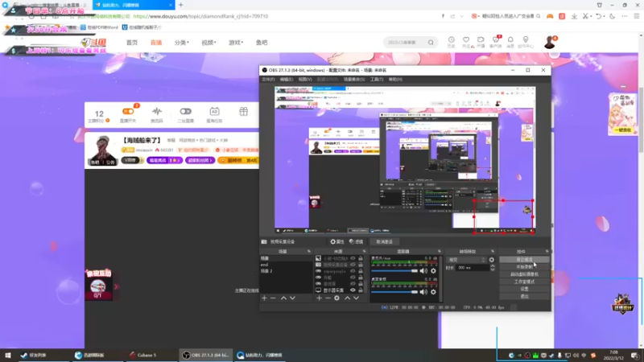The image size is (644, 362).
Task: Open Settings from the OBS controls
Action: (x=525, y=289)
